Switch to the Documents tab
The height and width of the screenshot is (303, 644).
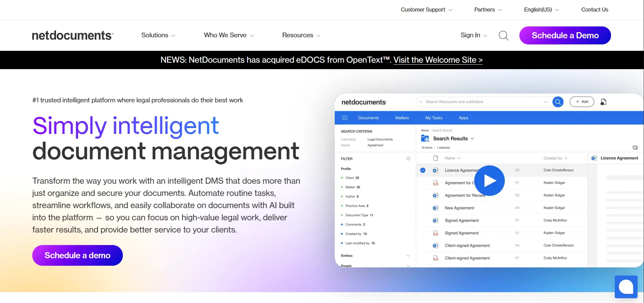(x=368, y=118)
